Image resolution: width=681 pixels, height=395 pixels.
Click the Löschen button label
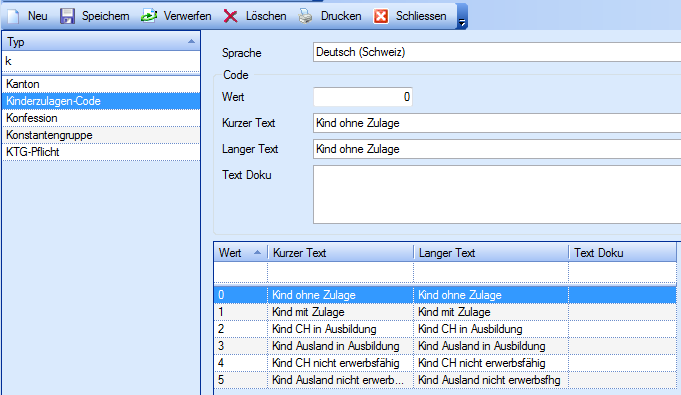pyautogui.click(x=266, y=16)
